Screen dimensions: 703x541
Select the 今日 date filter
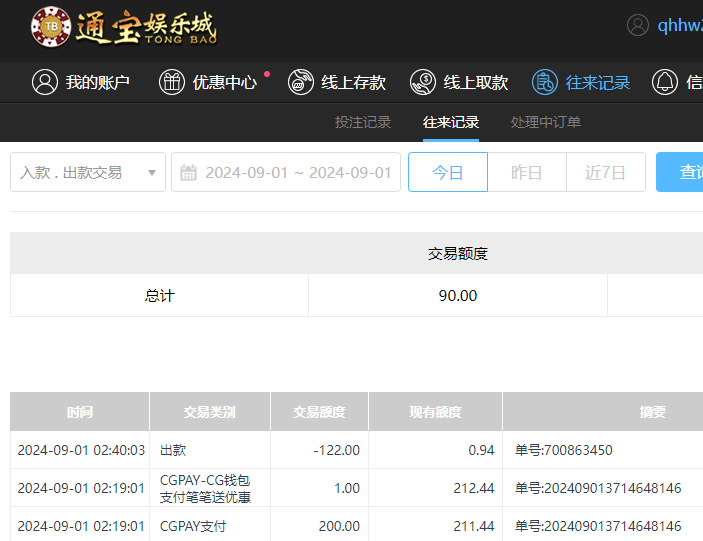click(447, 172)
